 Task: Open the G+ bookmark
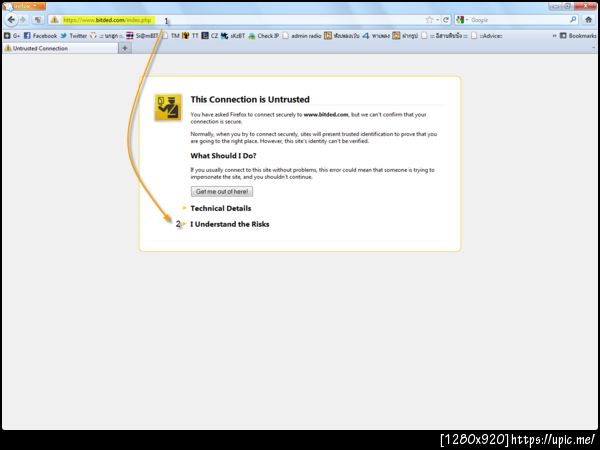point(12,36)
